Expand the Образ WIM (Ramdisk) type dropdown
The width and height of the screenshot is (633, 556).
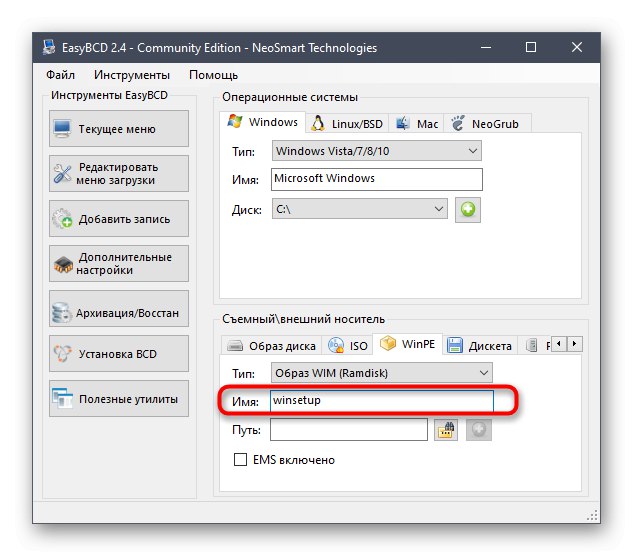[x=381, y=373]
